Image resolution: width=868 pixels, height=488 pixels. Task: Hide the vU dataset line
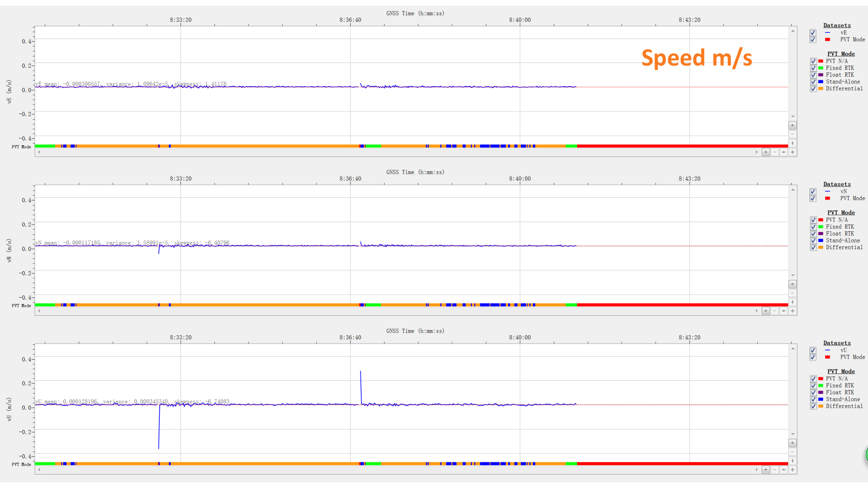click(813, 350)
